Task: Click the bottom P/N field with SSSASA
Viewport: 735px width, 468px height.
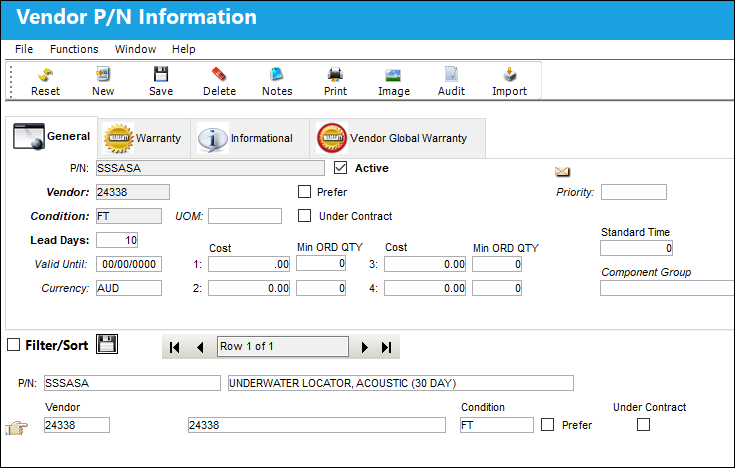Action: coord(132,383)
